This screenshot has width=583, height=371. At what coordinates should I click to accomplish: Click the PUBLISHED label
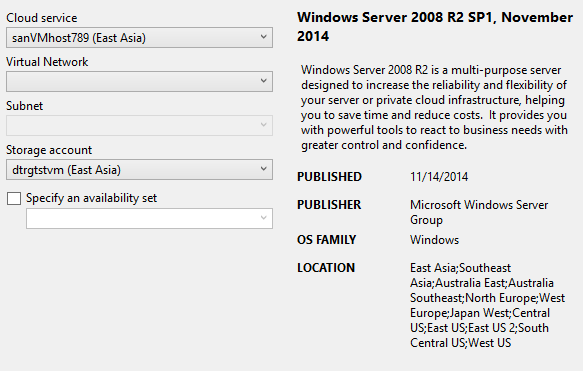(329, 177)
